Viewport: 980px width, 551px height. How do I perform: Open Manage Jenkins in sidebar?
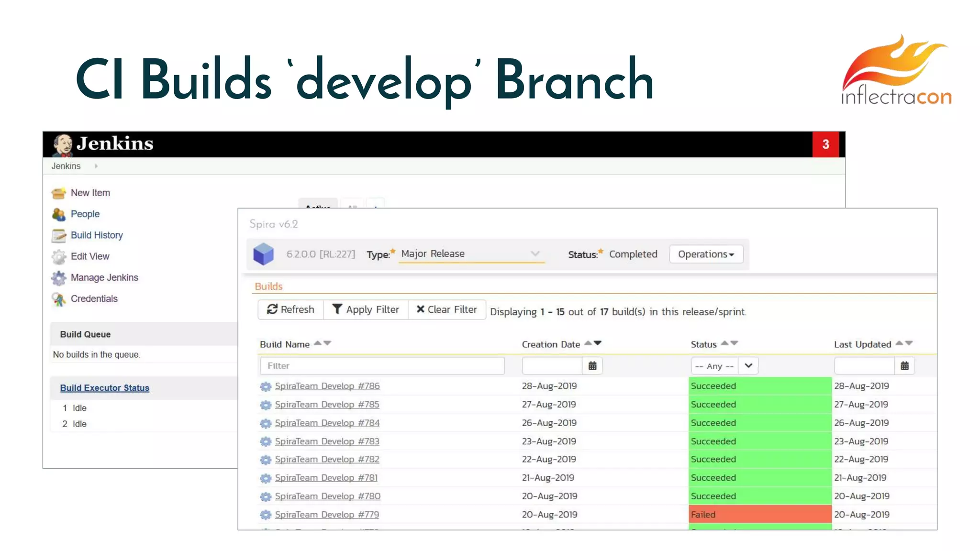(104, 277)
